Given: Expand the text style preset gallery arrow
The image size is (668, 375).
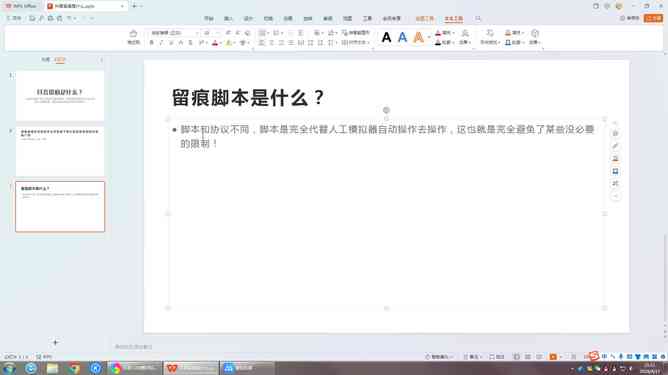Looking at the screenshot, I should [x=429, y=38].
